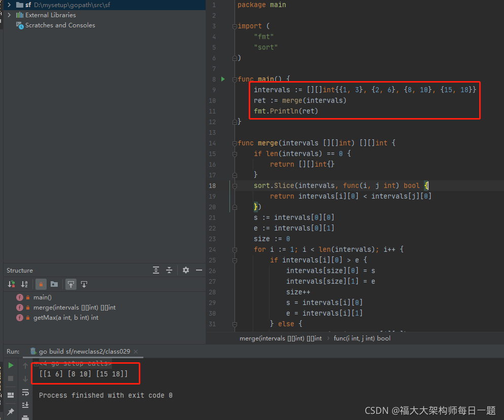Click function icon beside main()

(x=20, y=297)
